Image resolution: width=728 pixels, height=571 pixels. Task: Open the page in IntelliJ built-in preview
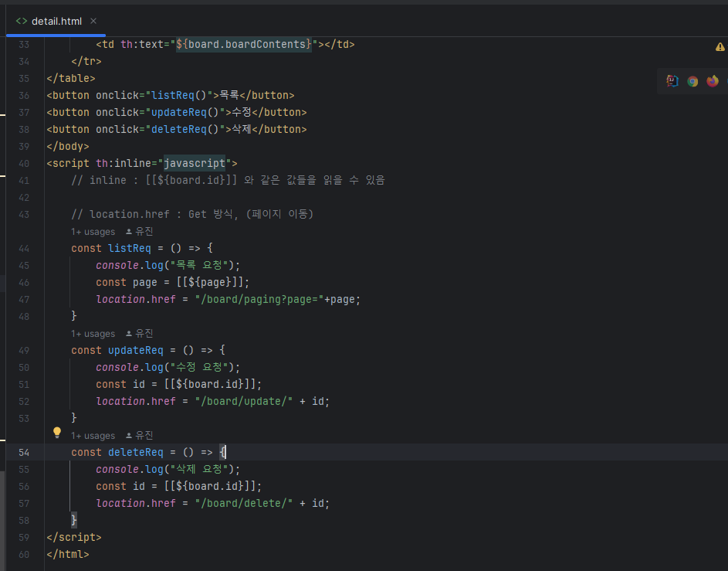672,81
